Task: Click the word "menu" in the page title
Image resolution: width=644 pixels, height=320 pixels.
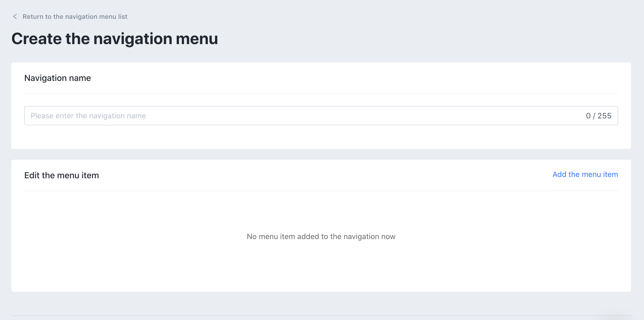Action: pyautogui.click(x=197, y=39)
